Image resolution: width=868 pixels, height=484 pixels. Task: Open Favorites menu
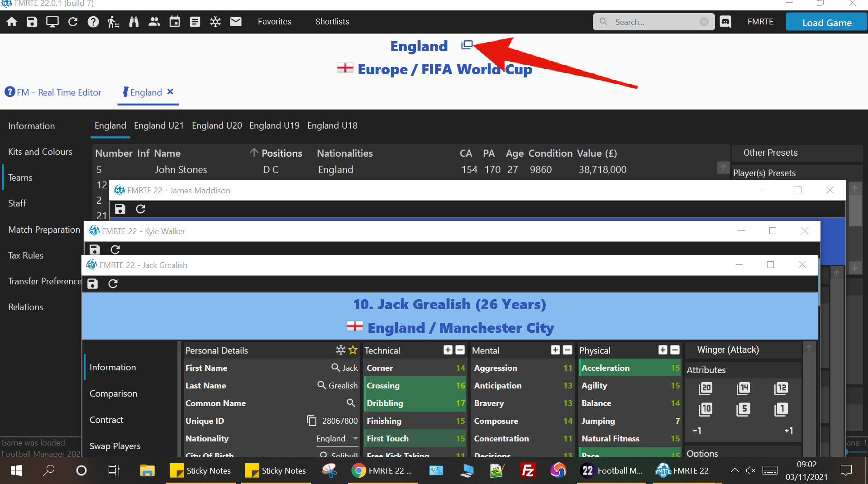tap(275, 22)
